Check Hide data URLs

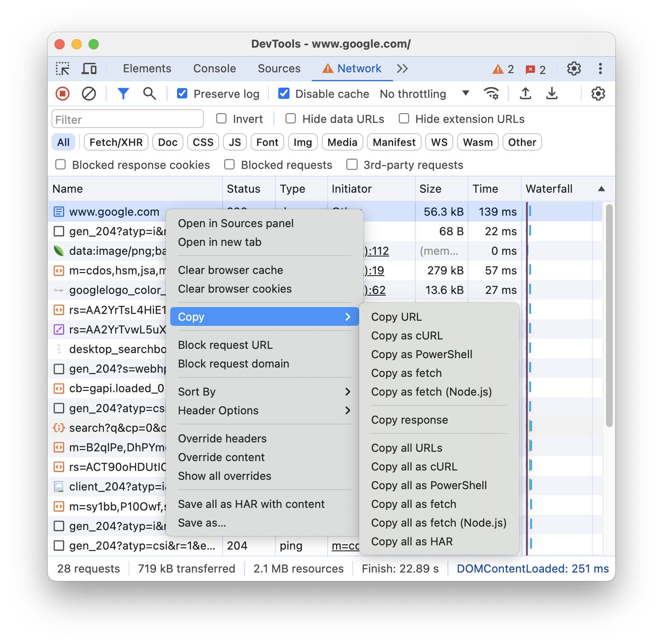[291, 119]
